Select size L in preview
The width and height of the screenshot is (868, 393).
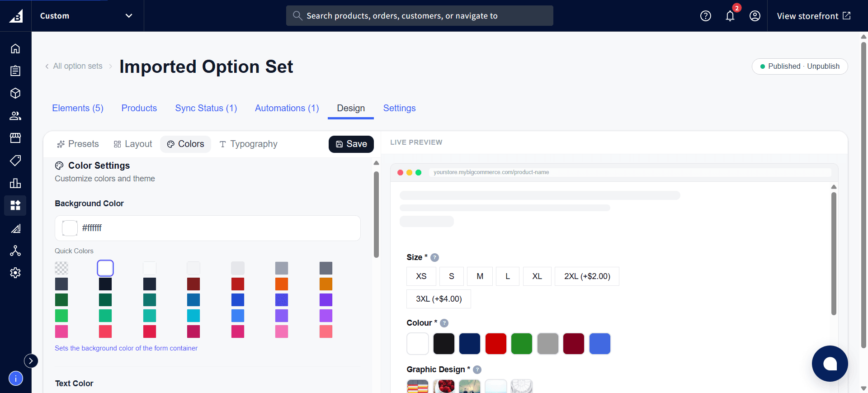[x=508, y=276]
